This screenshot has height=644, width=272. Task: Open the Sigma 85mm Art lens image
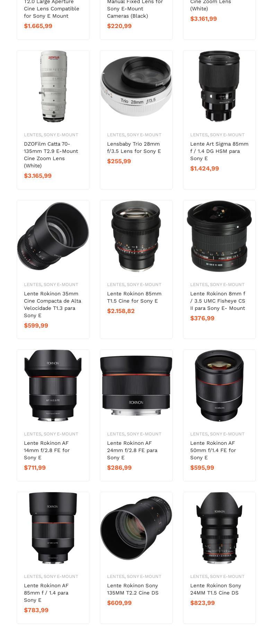click(x=219, y=86)
